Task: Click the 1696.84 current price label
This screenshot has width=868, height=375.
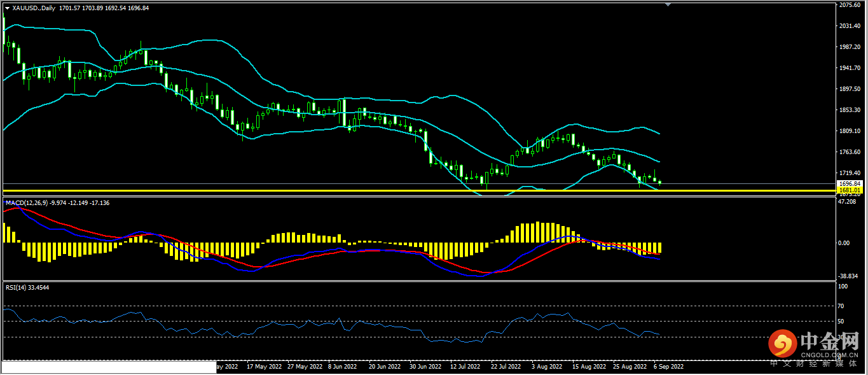Action: 850,183
